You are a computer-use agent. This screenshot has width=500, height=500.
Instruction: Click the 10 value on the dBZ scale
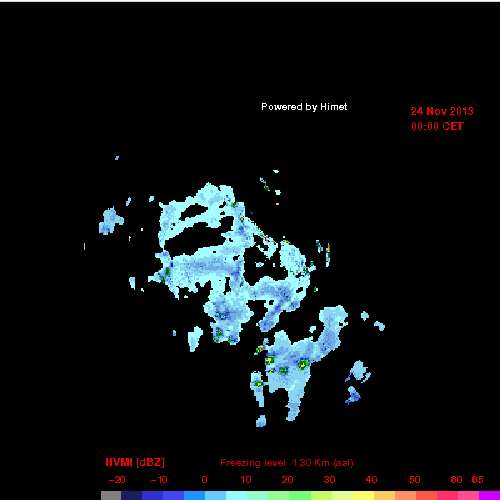click(x=246, y=480)
